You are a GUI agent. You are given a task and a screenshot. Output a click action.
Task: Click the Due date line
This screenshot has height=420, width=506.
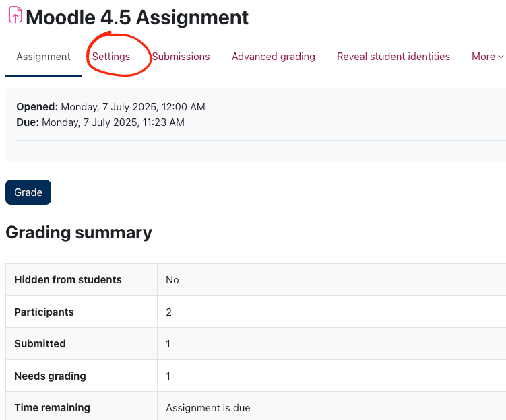point(100,123)
